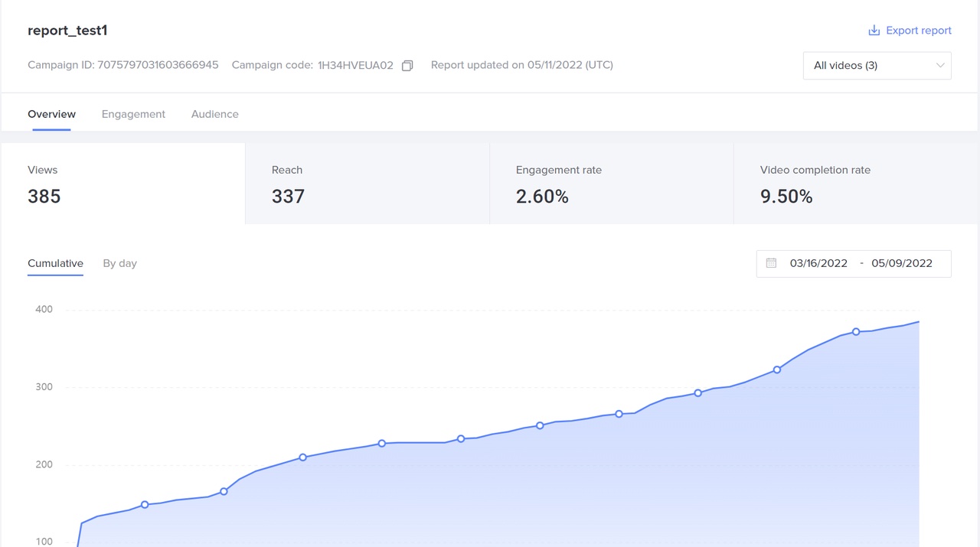The width and height of the screenshot is (980, 547).
Task: Click the Export report download icon
Action: (874, 31)
